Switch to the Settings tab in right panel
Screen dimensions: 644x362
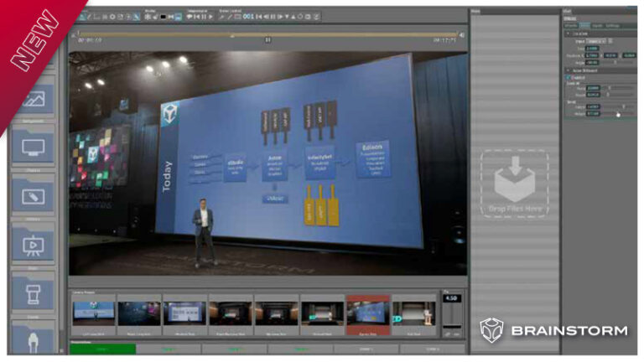612,25
